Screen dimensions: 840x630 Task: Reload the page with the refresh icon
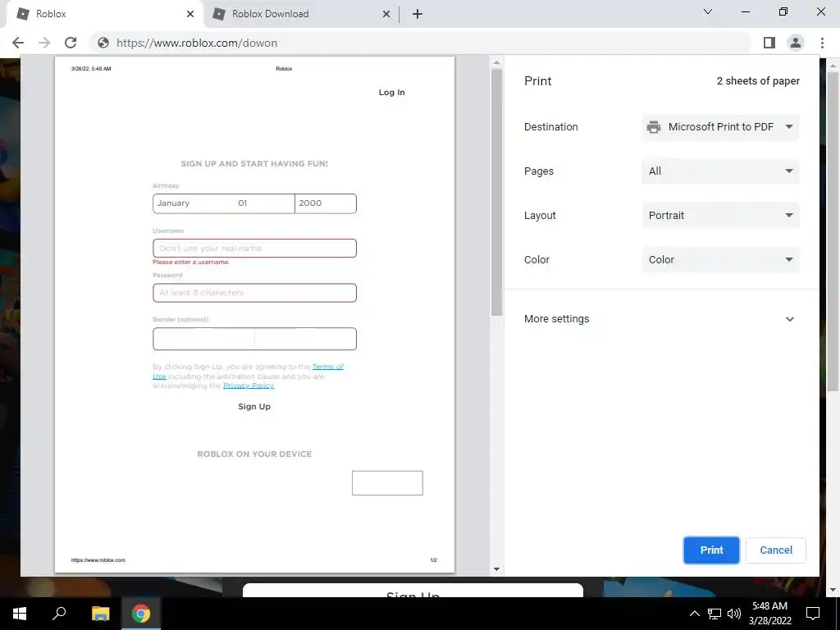pyautogui.click(x=71, y=43)
